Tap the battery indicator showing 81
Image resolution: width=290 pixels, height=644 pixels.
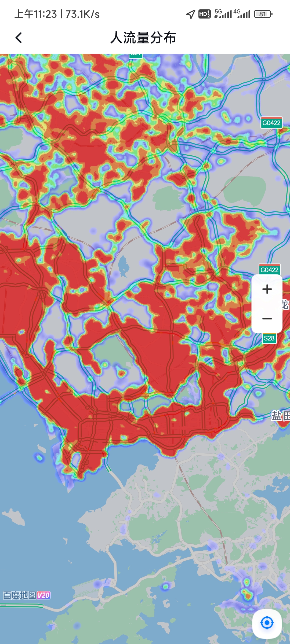pos(263,14)
